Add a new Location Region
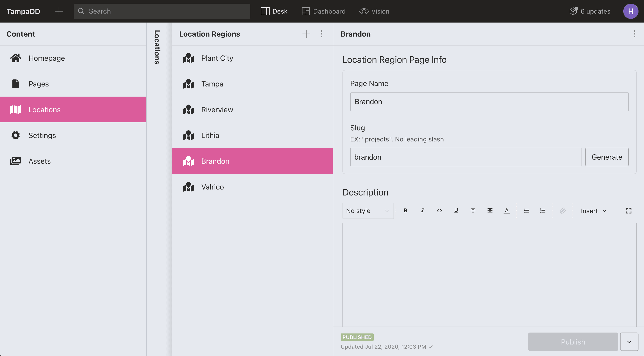This screenshot has width=644, height=356. [306, 34]
